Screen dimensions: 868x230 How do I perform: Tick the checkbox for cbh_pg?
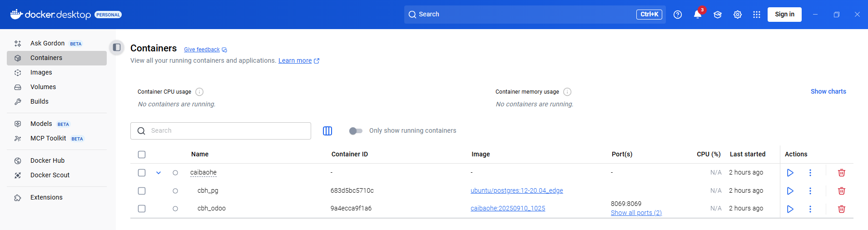click(142, 191)
